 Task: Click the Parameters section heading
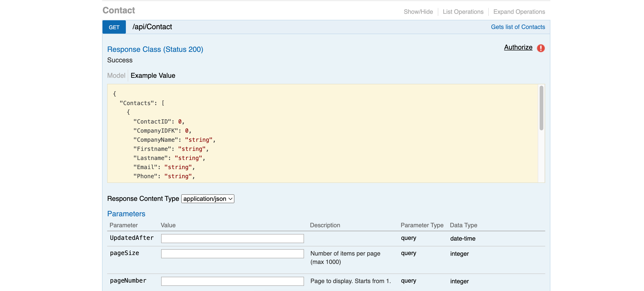coord(126,214)
